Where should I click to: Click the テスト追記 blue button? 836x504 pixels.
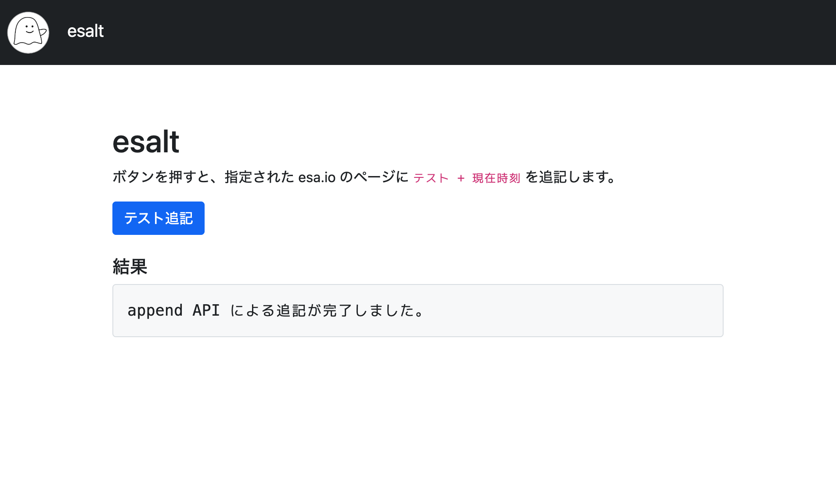pos(159,218)
